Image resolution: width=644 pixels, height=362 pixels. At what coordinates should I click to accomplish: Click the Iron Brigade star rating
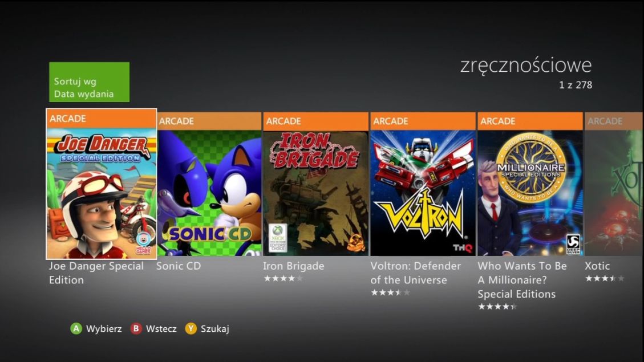(283, 279)
